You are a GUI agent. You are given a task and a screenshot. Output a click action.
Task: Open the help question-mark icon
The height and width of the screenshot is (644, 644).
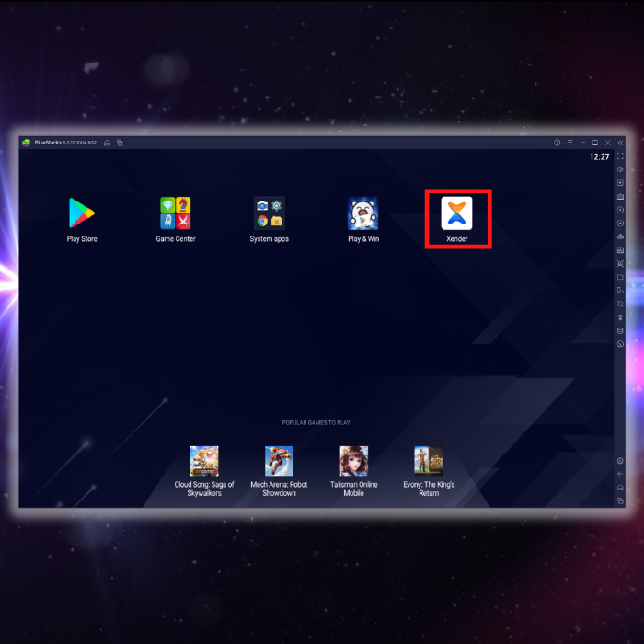pos(557,143)
